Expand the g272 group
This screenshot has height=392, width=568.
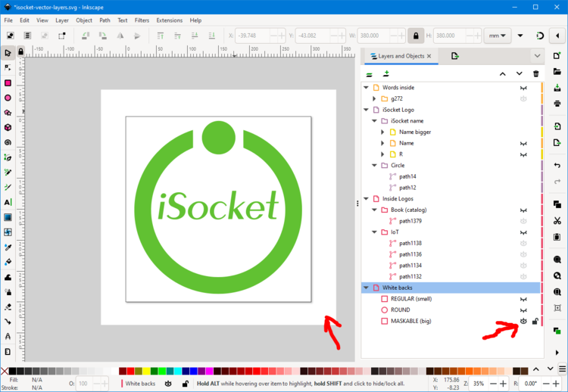374,98
